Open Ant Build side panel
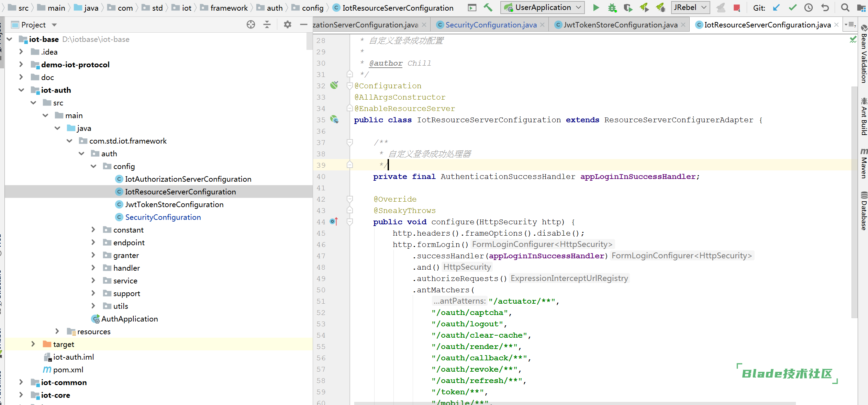868x405 pixels. [x=864, y=116]
